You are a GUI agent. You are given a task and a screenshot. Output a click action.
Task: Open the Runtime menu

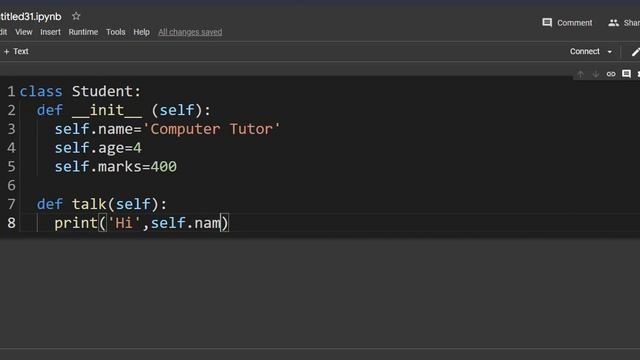83,32
